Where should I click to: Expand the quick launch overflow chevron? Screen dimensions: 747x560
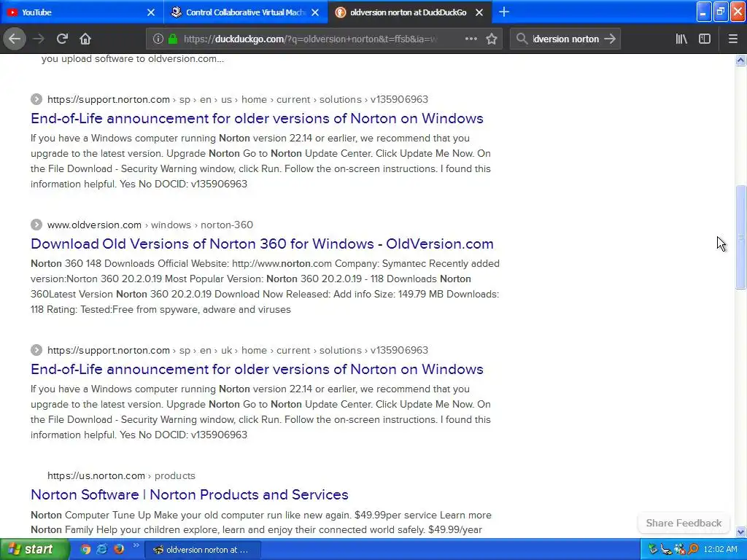pos(136,545)
